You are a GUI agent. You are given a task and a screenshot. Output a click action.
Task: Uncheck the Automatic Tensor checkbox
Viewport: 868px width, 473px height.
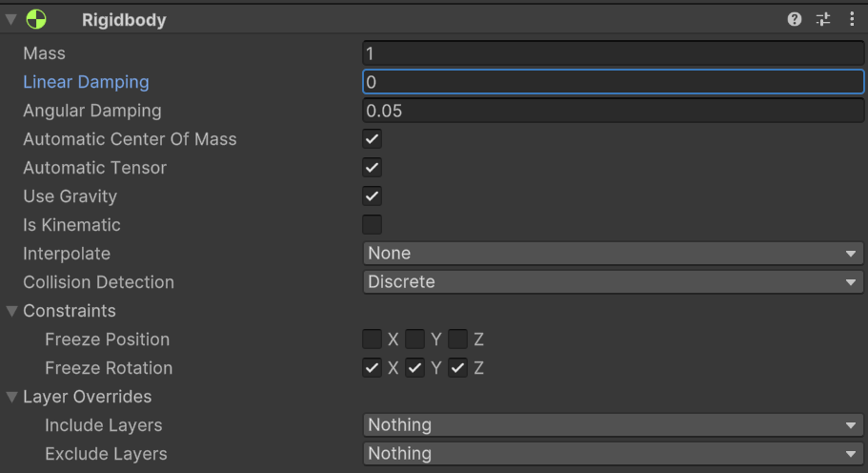tap(373, 168)
